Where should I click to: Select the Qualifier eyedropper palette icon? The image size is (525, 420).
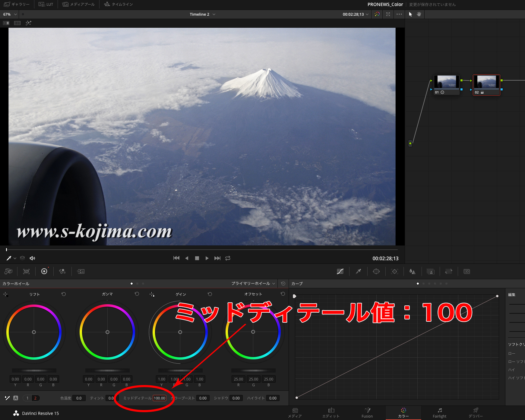pyautogui.click(x=358, y=271)
